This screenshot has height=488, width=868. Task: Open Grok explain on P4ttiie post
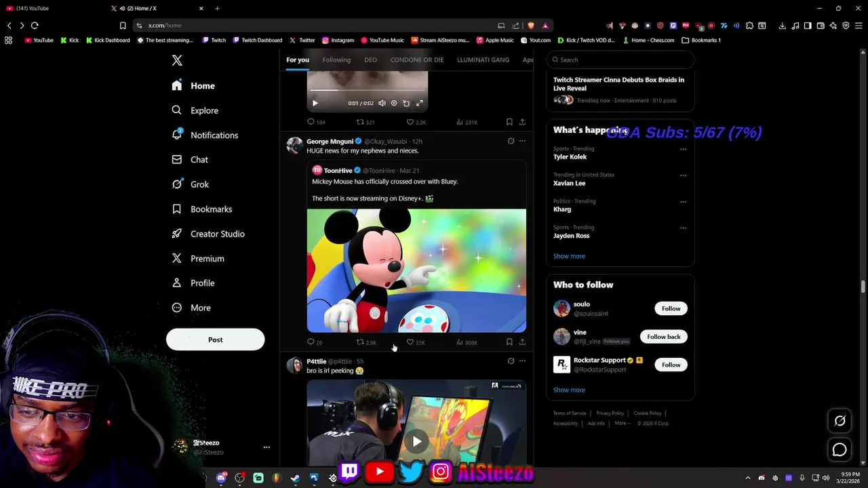click(511, 361)
